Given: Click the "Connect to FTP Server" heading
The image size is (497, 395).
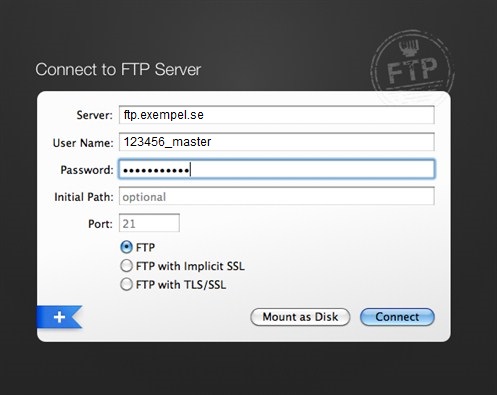Looking at the screenshot, I should click(x=118, y=70).
